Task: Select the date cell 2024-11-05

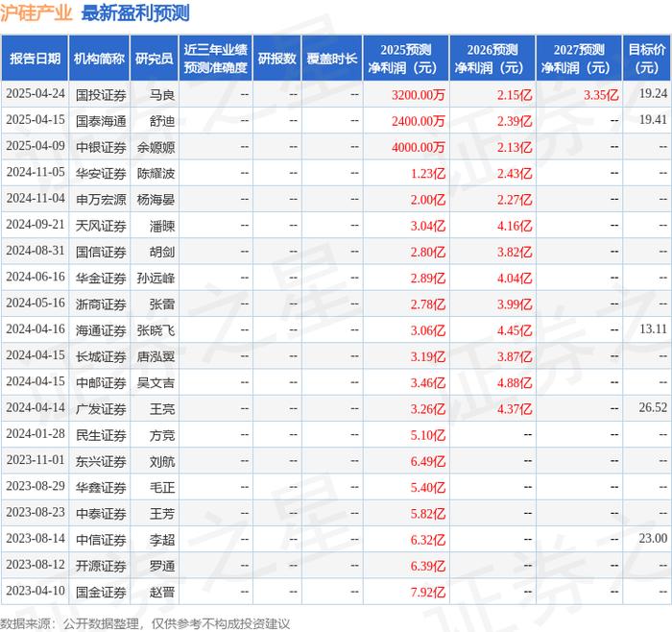Action: (36, 172)
